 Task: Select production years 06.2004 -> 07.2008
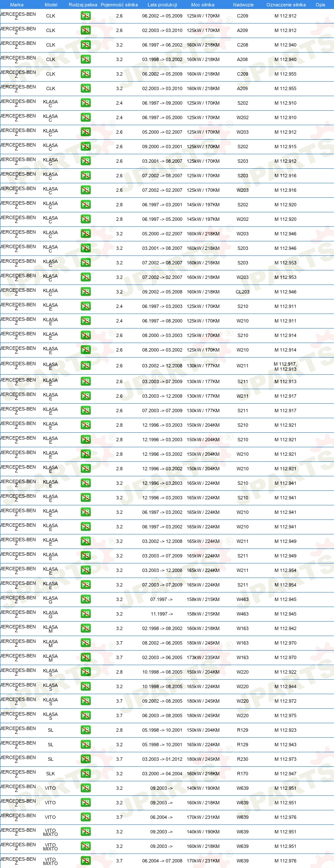click(x=162, y=861)
